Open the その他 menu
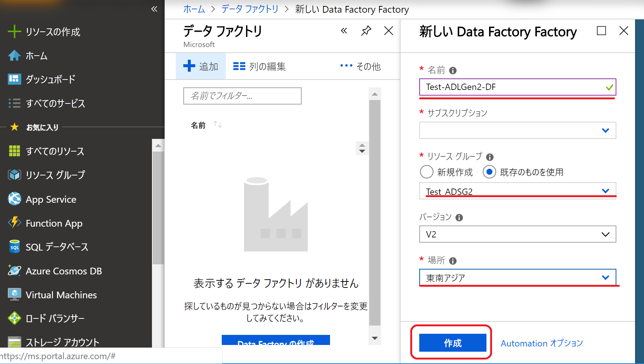The image size is (644, 364). click(360, 66)
